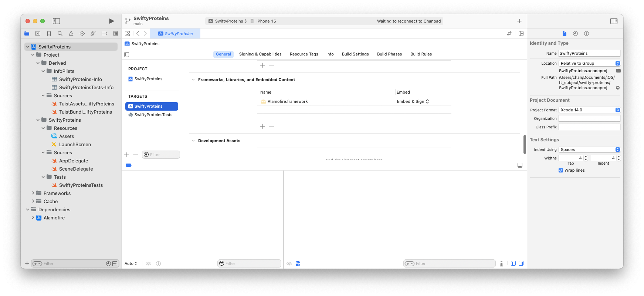Open the Build Rules tab
This screenshot has width=644, height=296.
(x=421, y=54)
